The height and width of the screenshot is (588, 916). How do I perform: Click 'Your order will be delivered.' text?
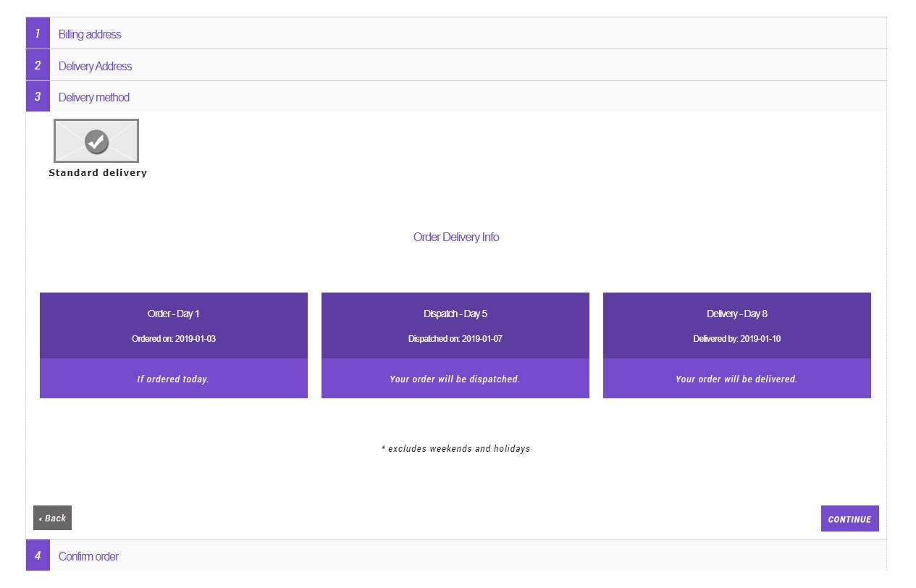click(736, 379)
